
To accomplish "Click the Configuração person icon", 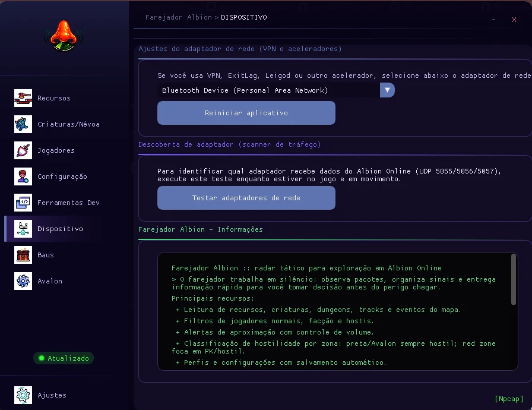I will tap(23, 176).
